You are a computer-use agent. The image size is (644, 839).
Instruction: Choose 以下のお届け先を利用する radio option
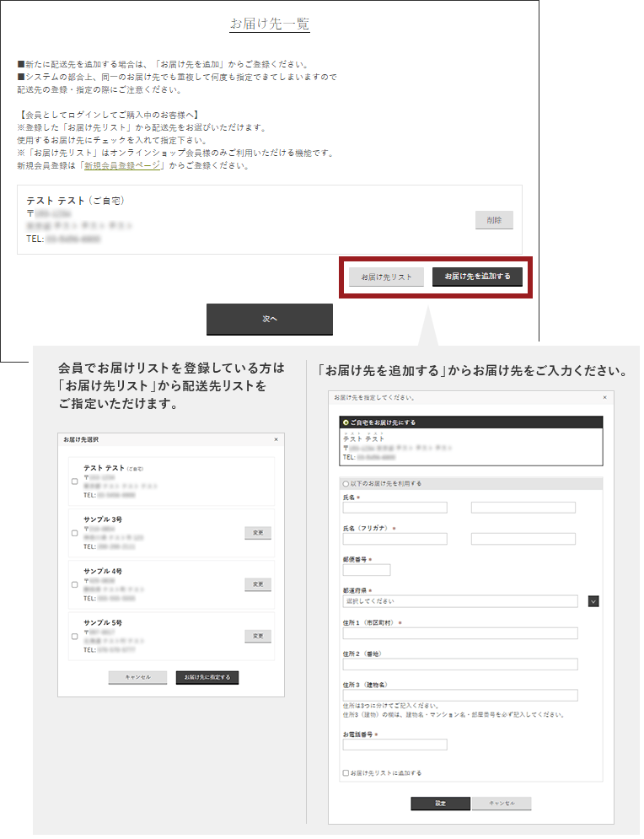(x=346, y=484)
